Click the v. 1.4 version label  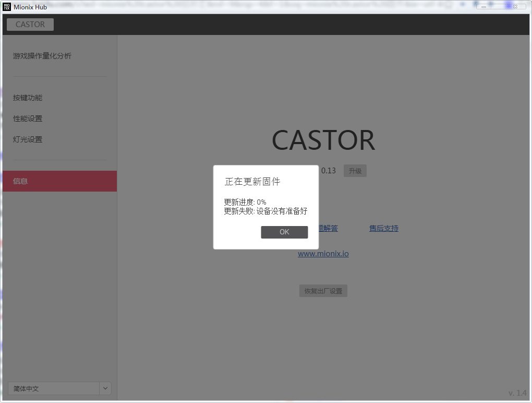(x=517, y=393)
